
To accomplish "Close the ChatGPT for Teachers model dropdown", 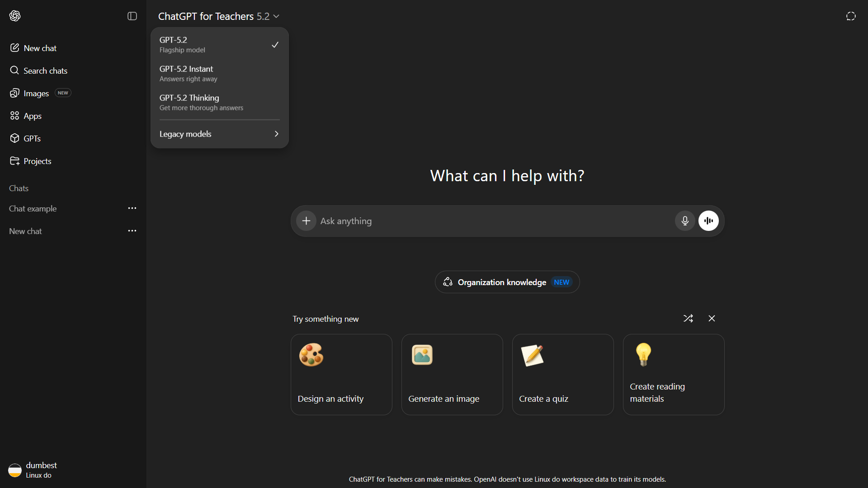I will pyautogui.click(x=219, y=16).
